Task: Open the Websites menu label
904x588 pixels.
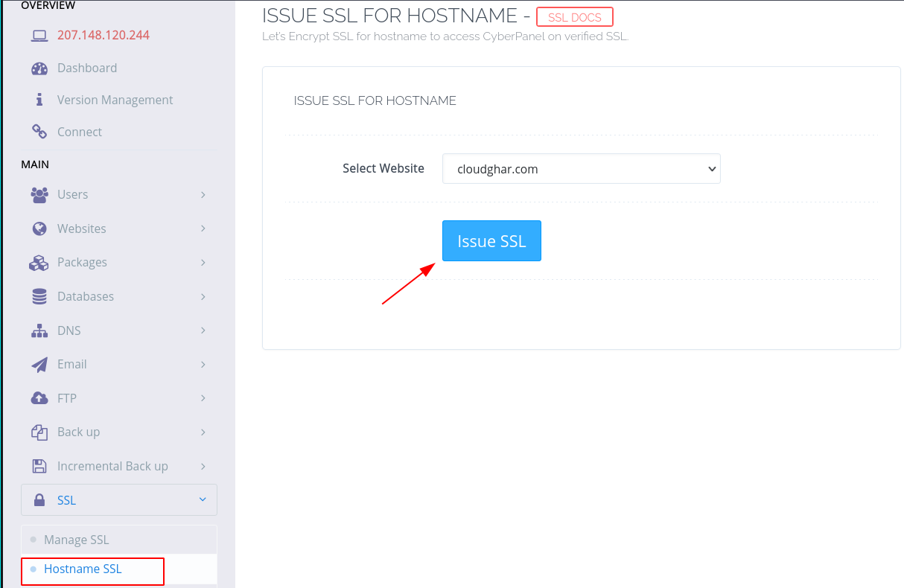Action: pyautogui.click(x=82, y=229)
